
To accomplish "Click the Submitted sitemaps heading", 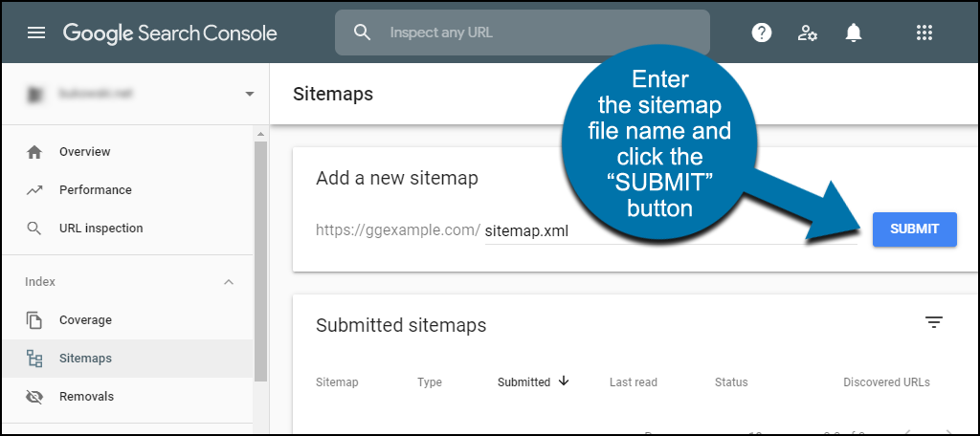I will (401, 325).
